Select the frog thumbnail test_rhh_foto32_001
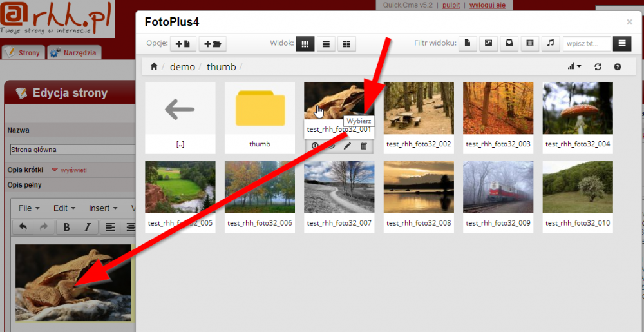The width and height of the screenshot is (644, 332). tap(339, 101)
